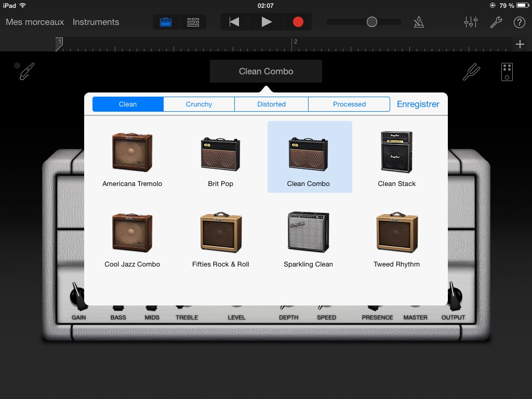Switch to Crunchy amp tab

coord(199,104)
